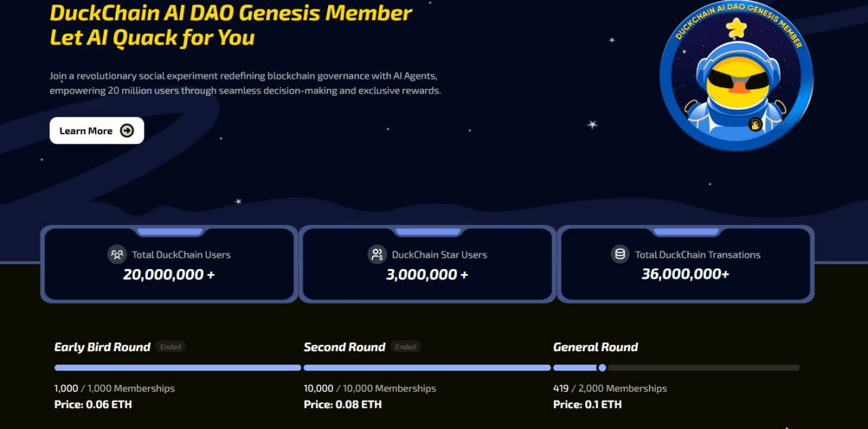Click the General Round progress slider handle
The height and width of the screenshot is (429, 868).
pyautogui.click(x=602, y=368)
